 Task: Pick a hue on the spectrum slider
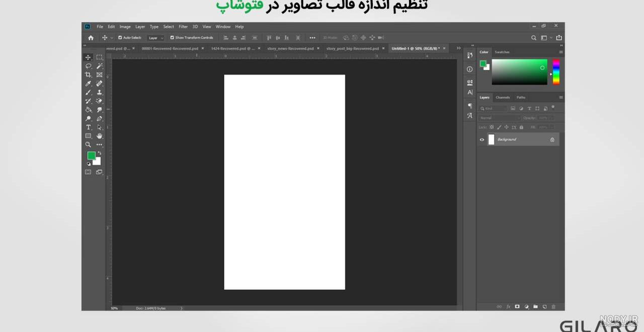[x=556, y=72]
